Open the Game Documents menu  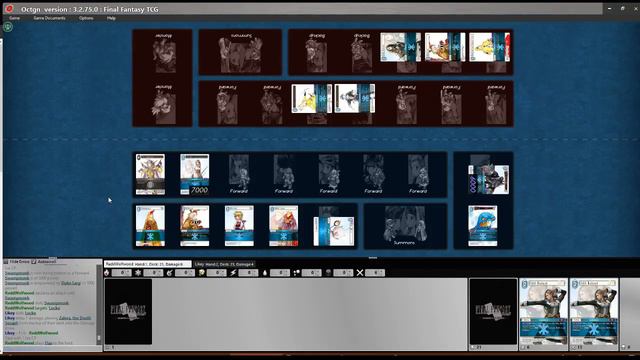point(49,18)
